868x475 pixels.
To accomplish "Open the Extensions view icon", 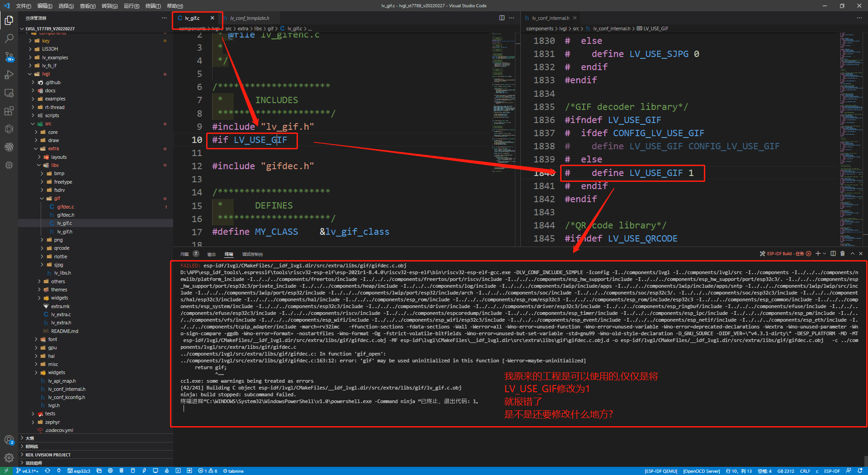I will coord(9,111).
